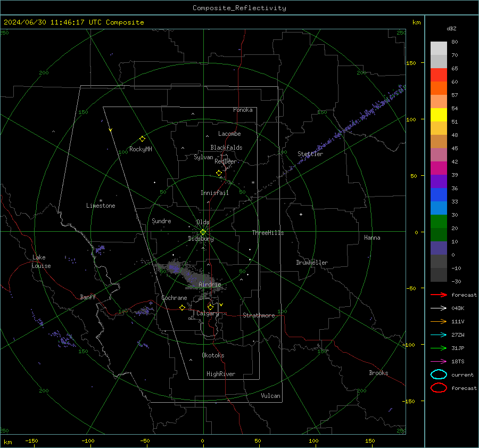Click the 39 value in dBZ legend
The height and width of the screenshot is (448, 479).
click(x=455, y=175)
